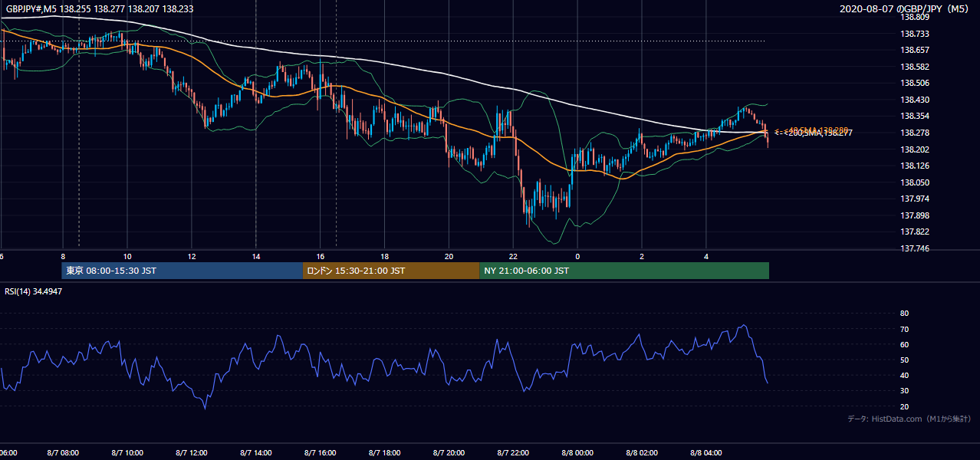Click price level 138.126 on axis
This screenshot has width=980, height=460.
pyautogui.click(x=916, y=166)
